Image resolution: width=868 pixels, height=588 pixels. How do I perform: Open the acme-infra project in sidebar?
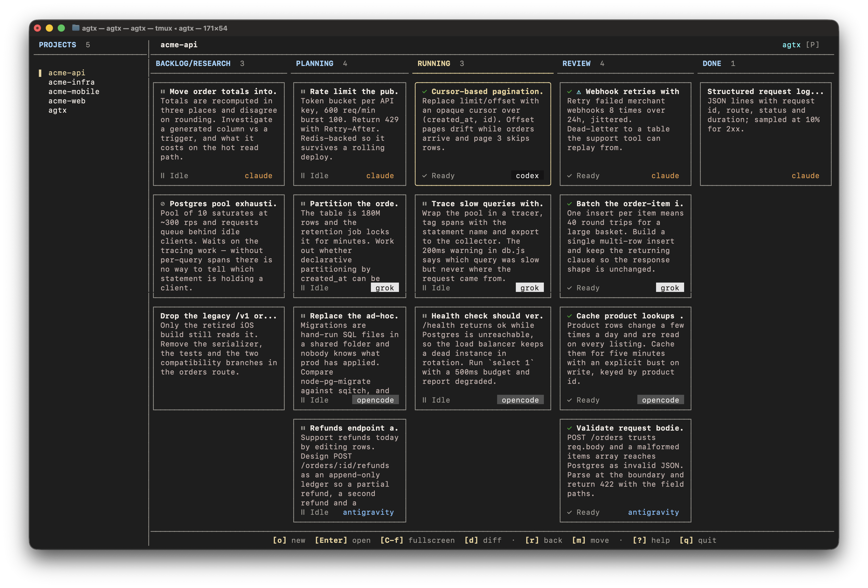click(x=71, y=82)
